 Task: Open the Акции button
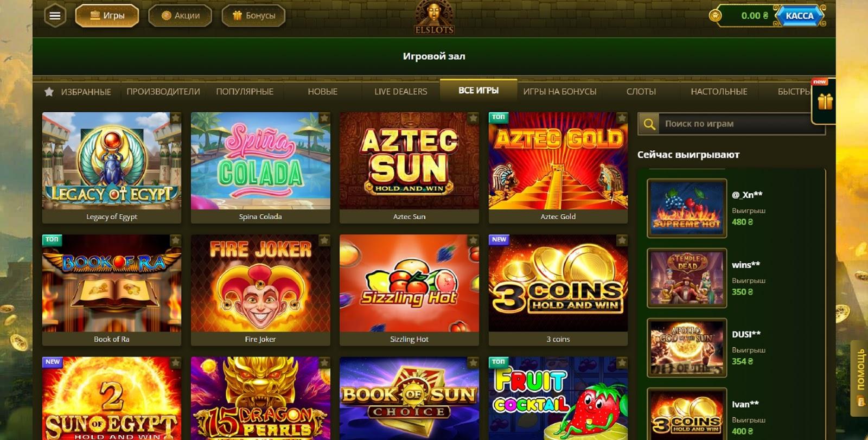[x=180, y=16]
